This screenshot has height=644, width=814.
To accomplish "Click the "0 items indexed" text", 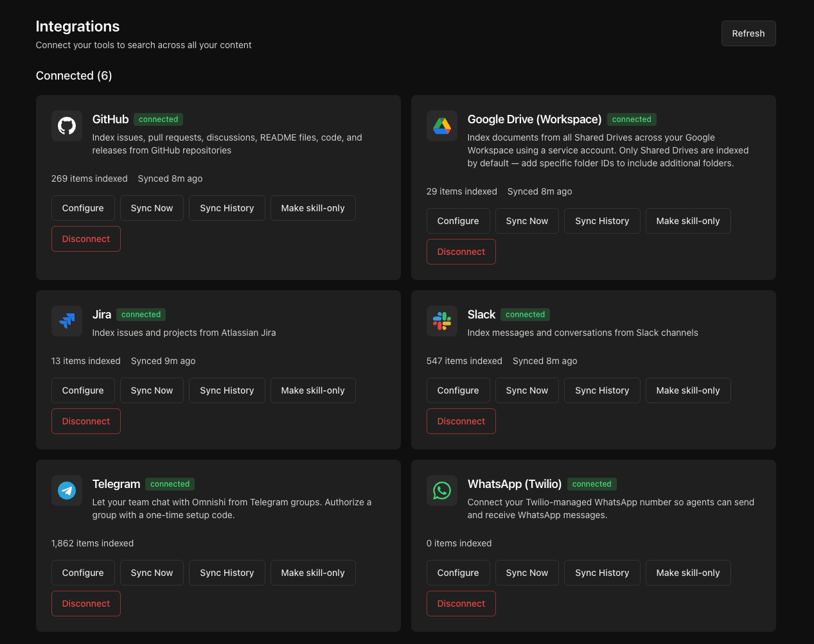I will pyautogui.click(x=459, y=543).
